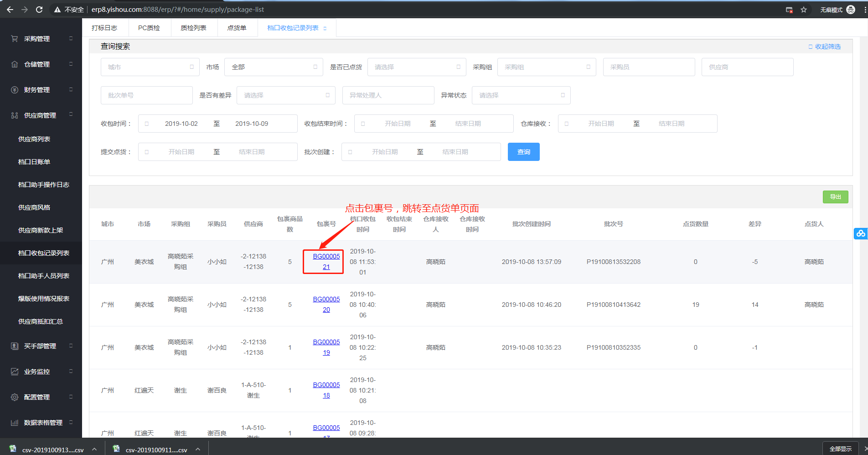Open the 是否有差异 dropdown

(286, 95)
